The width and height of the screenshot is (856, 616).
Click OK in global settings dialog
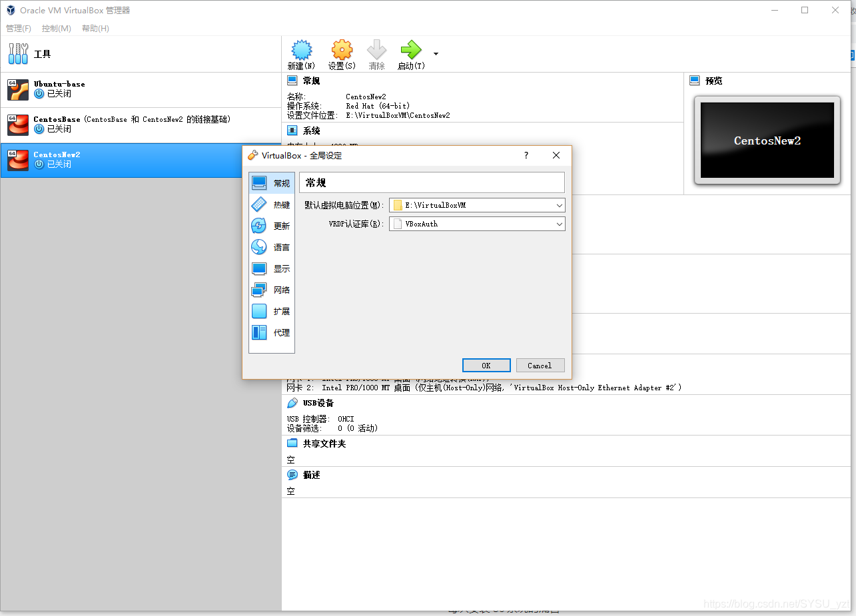click(486, 366)
